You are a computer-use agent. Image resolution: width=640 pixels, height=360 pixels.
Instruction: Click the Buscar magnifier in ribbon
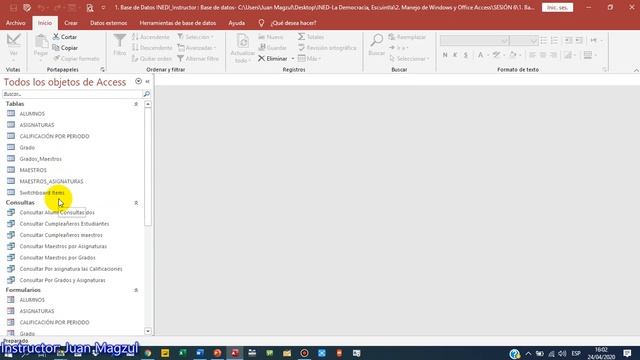[376, 41]
